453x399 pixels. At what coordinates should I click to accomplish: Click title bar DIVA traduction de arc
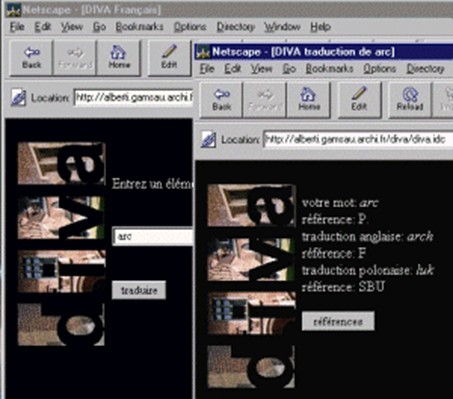(323, 52)
